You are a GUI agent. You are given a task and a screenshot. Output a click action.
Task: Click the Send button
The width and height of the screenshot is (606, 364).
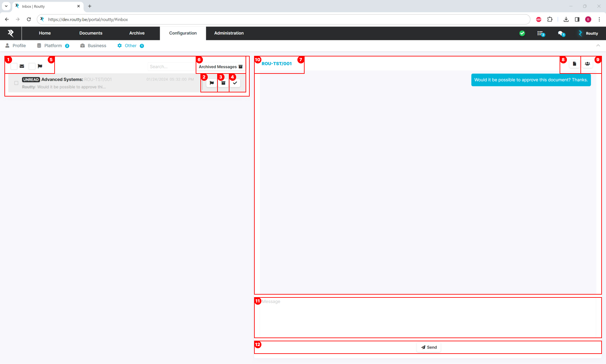coord(429,347)
